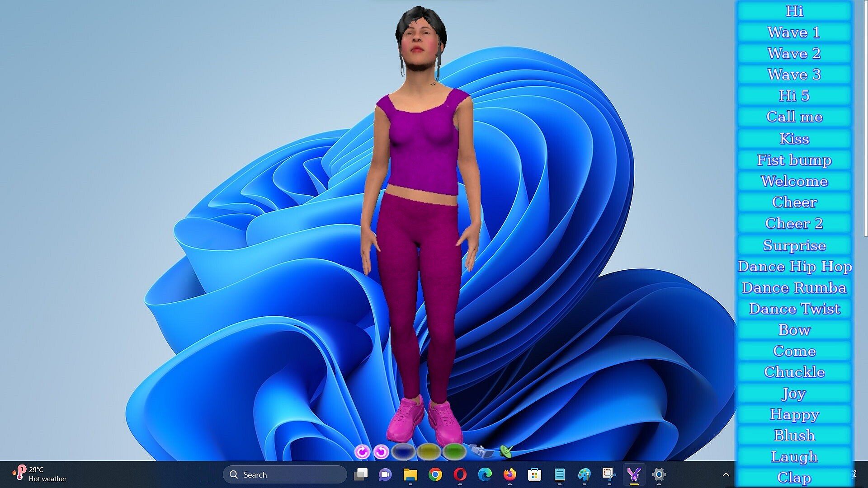Click the green checkmark icon
The image size is (868, 488).
click(x=506, y=450)
